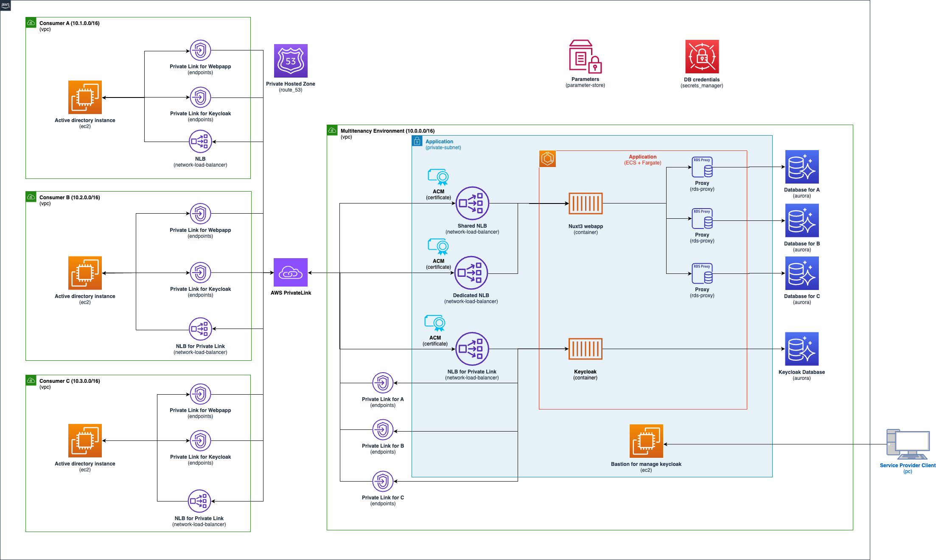Click the AWS logo in top-left corner
This screenshot has width=936, height=560.
pyautogui.click(x=6, y=5)
